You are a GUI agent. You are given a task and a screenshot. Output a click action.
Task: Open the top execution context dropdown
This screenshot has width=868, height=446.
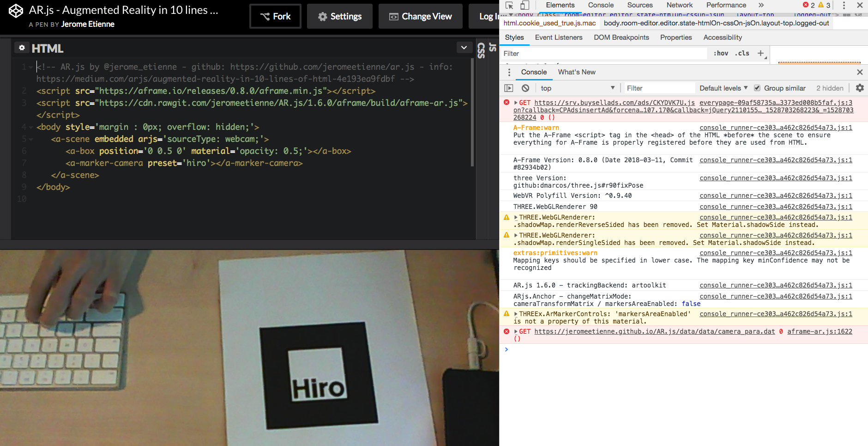click(x=577, y=88)
